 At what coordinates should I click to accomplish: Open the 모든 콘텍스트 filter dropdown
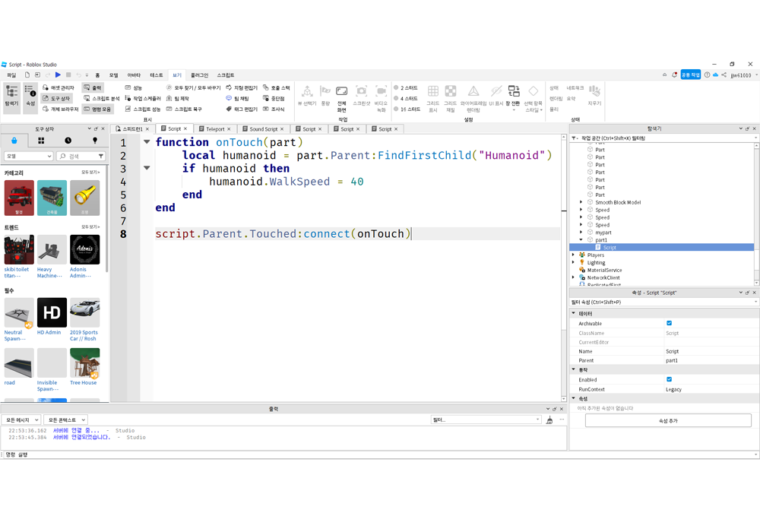(x=65, y=420)
